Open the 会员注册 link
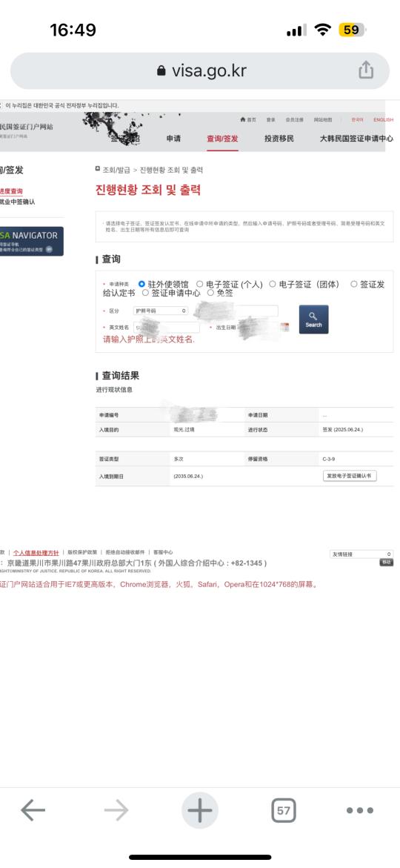Image resolution: width=400 pixels, height=868 pixels. (x=294, y=119)
